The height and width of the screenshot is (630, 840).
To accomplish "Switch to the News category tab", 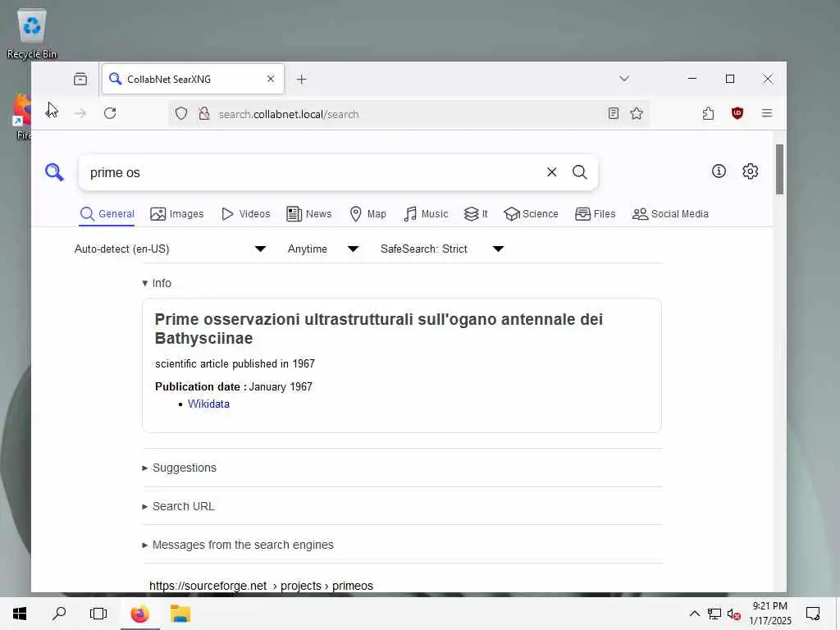I will (309, 214).
